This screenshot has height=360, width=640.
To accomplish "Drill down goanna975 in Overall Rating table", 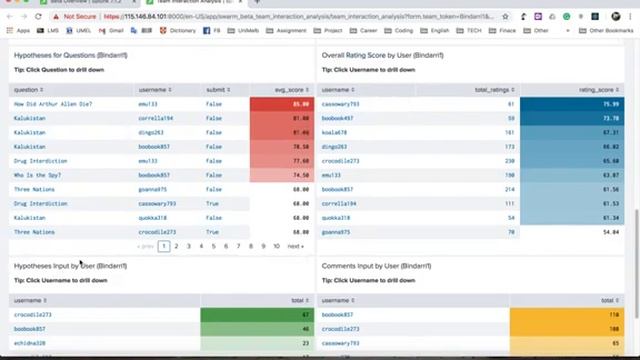I will click(336, 232).
